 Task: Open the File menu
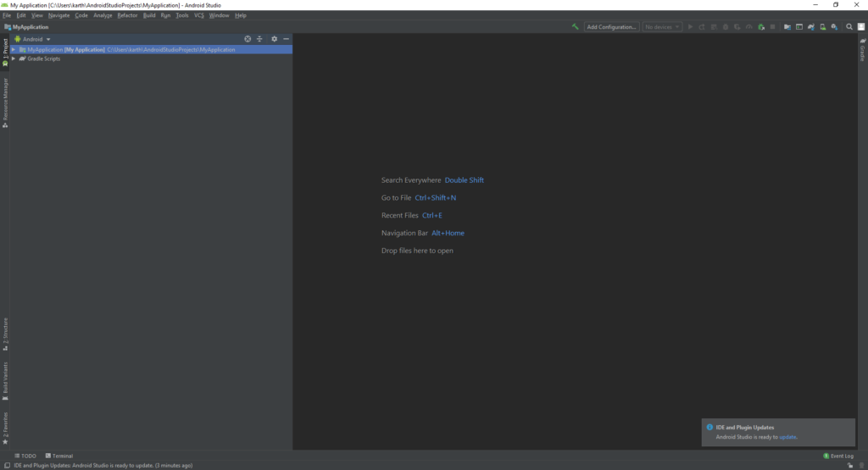click(7, 15)
